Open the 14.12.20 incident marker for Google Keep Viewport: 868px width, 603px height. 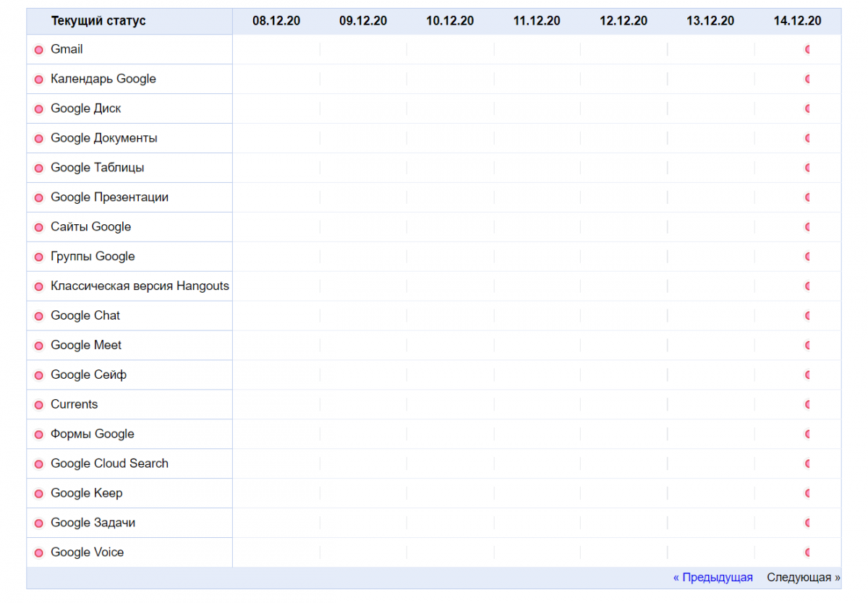pyautogui.click(x=807, y=493)
